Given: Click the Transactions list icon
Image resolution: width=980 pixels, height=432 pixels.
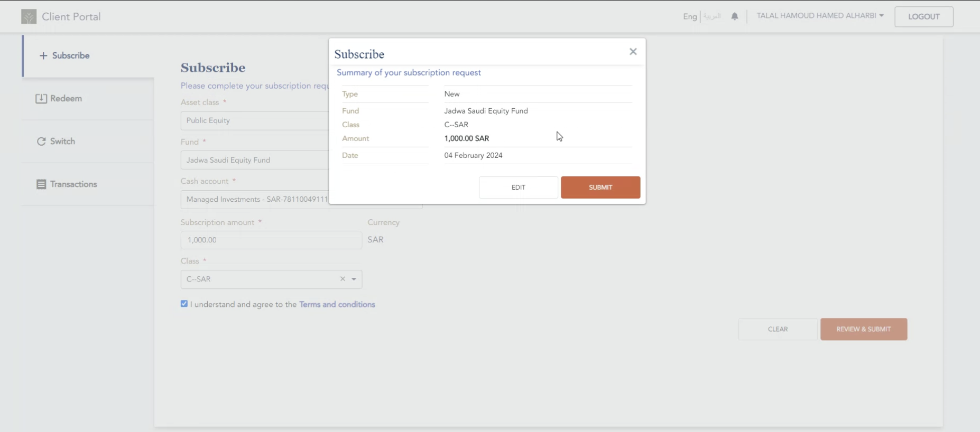Looking at the screenshot, I should [41, 184].
